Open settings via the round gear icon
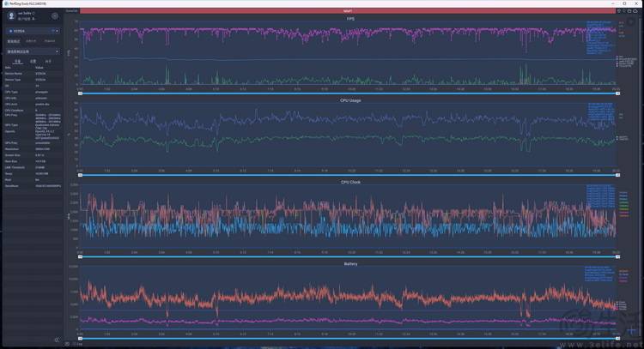This screenshot has width=644, height=349. [55, 15]
